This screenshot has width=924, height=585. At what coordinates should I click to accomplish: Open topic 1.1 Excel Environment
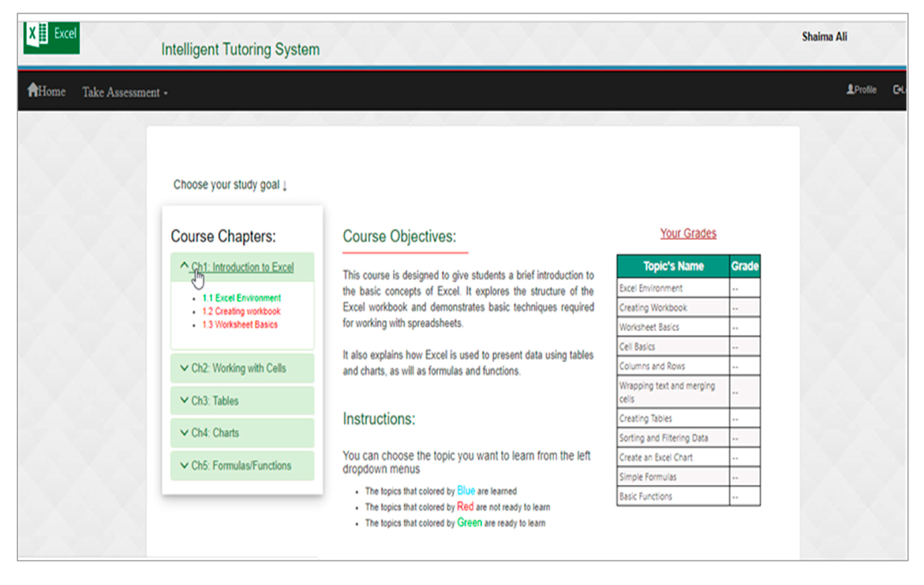point(241,298)
